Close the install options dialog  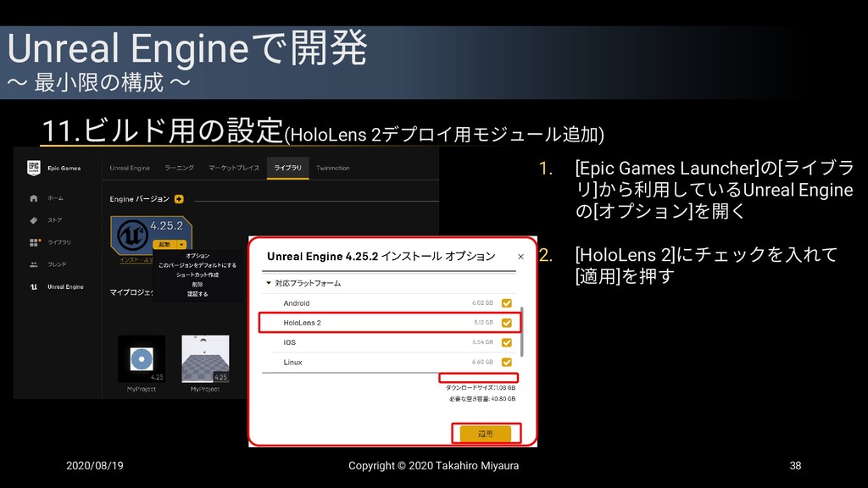click(520, 257)
